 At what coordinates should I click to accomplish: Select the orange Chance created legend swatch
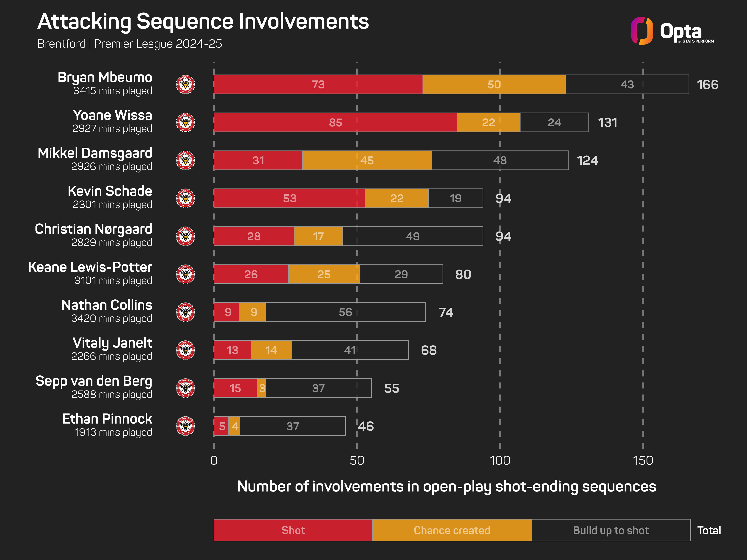coord(452,530)
